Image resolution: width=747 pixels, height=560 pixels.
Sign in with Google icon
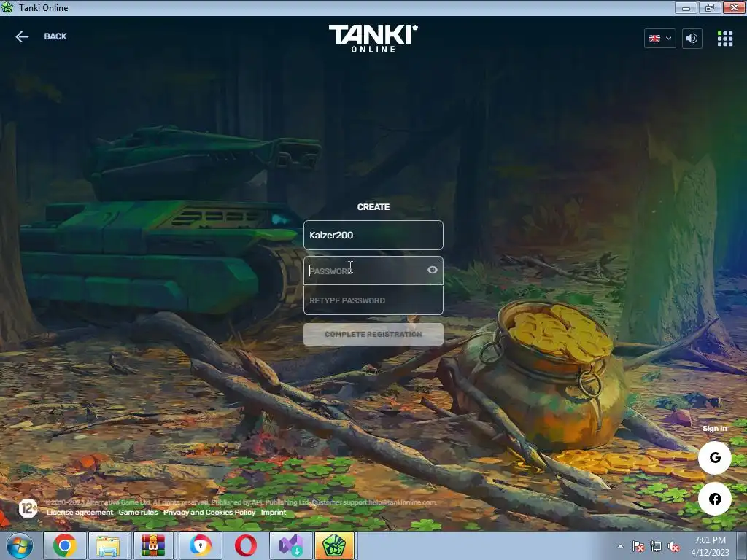click(715, 458)
